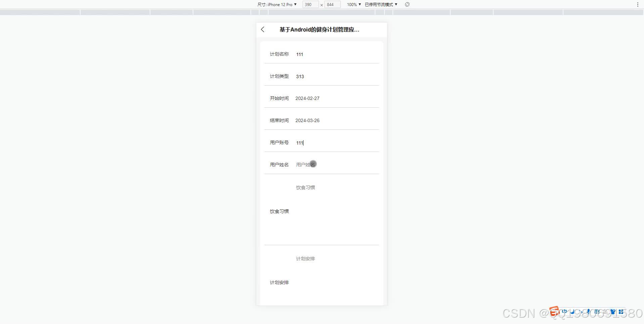Toggle Chinese/English input with the 中 icon
644x324 pixels.
coord(564,312)
